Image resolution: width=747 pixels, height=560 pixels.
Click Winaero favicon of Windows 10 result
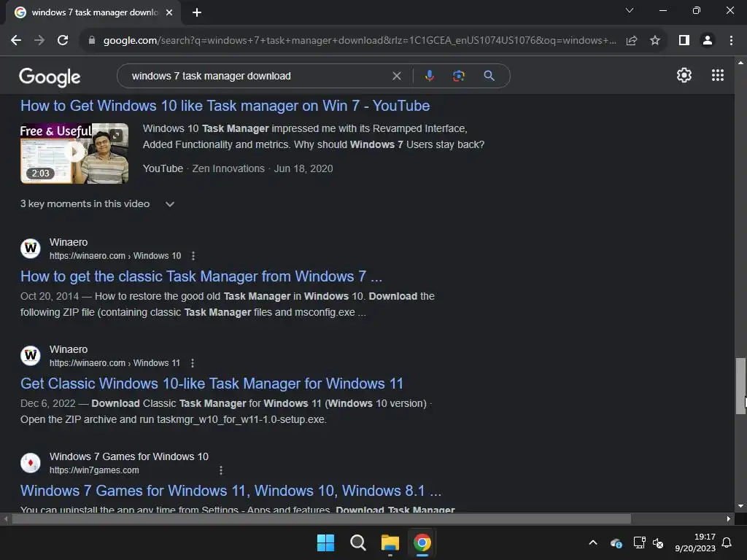click(x=31, y=249)
